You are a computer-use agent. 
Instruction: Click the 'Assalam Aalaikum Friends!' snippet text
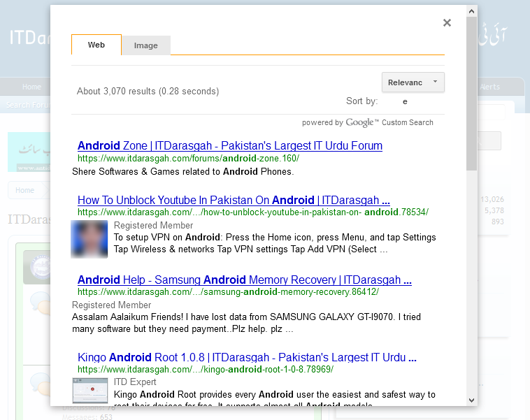point(246,323)
